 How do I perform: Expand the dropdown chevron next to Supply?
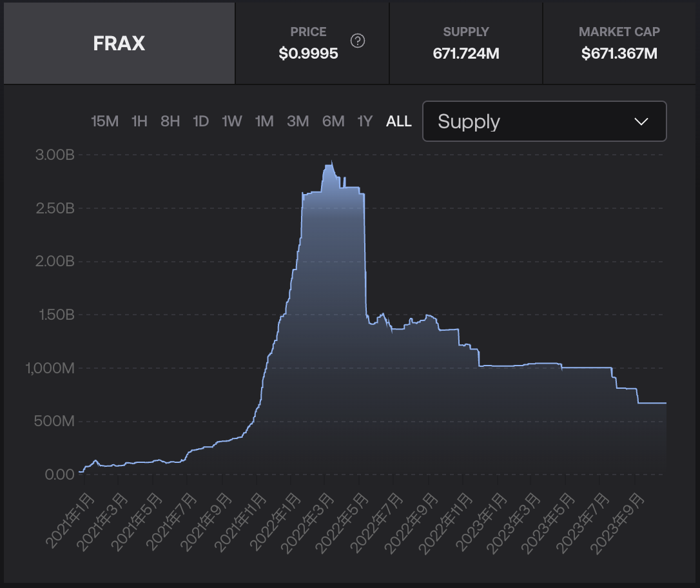641,121
